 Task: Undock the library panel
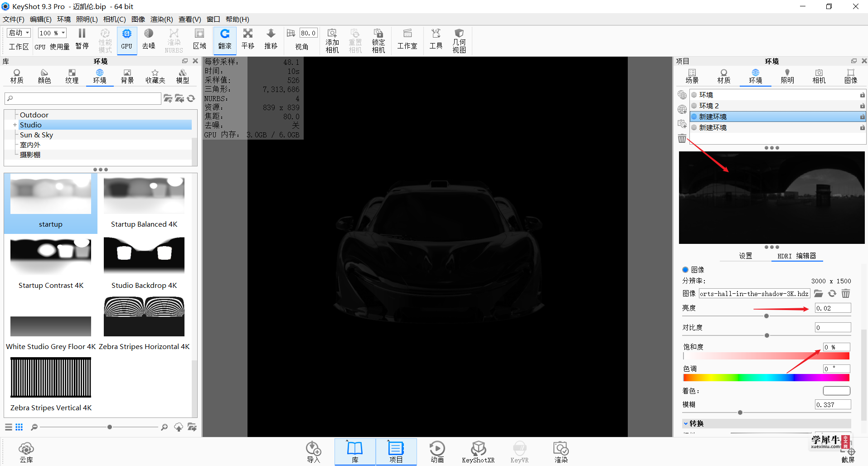point(185,61)
